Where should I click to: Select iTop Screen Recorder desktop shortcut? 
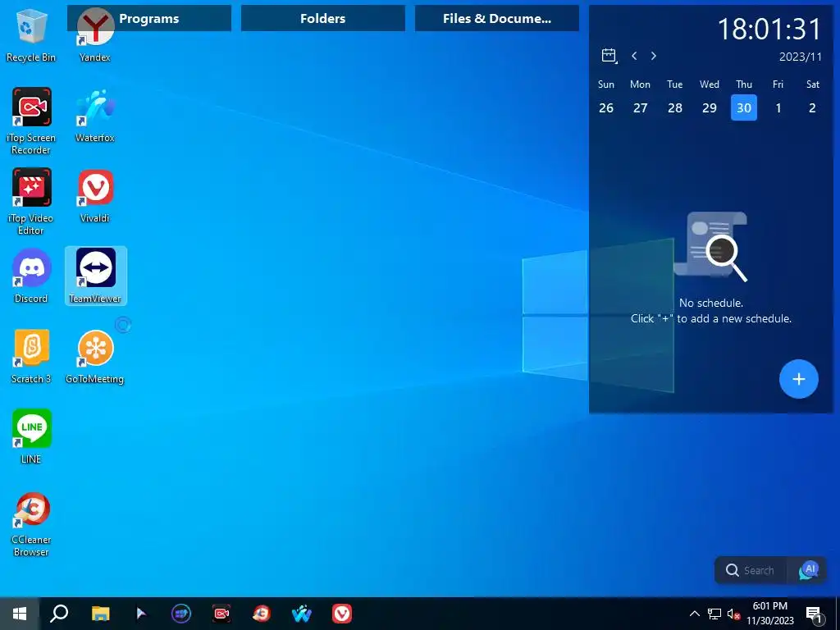(30, 121)
